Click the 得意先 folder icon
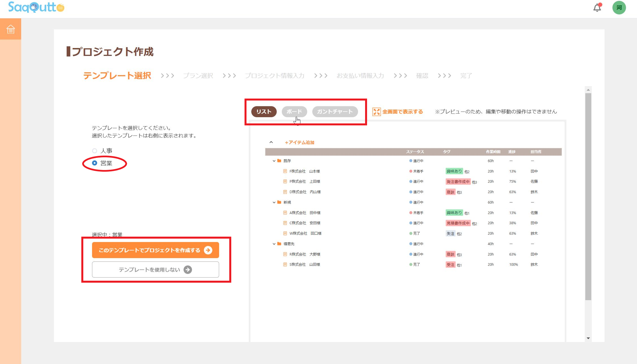Image resolution: width=637 pixels, height=364 pixels. click(x=279, y=244)
